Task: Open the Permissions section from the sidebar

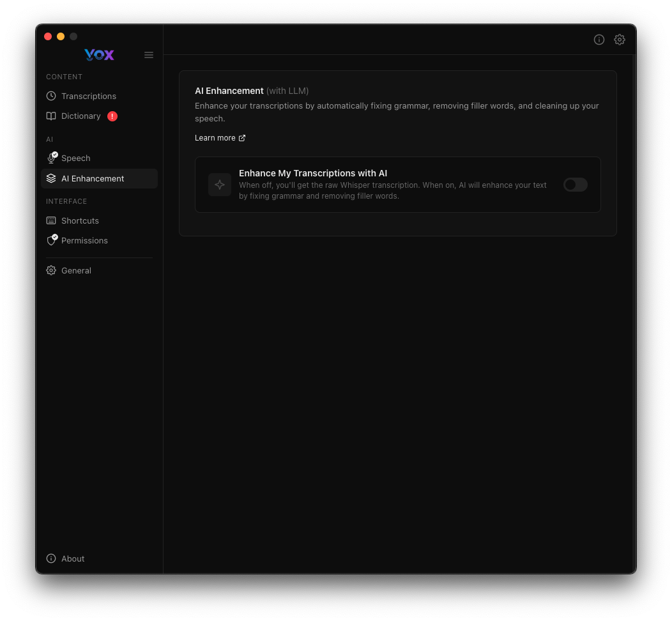Action: (x=84, y=240)
